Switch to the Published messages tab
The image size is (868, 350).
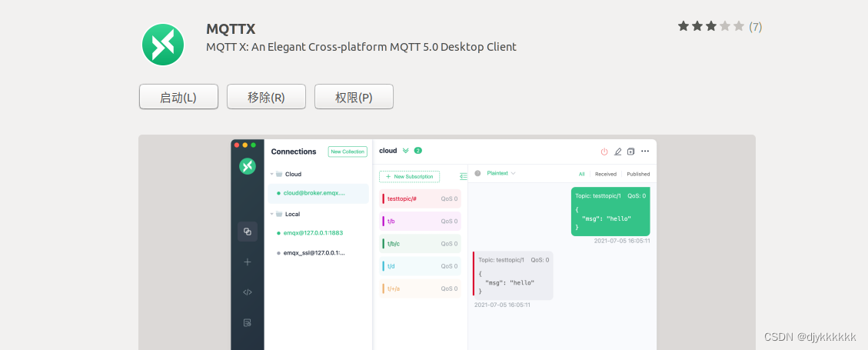638,174
